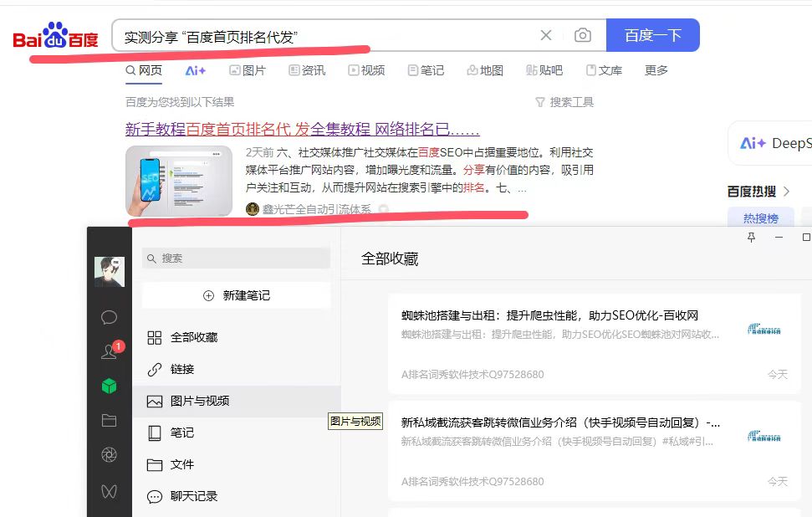
Task: Click the chat bubble icon beside 聊天记录
Action: click(155, 497)
